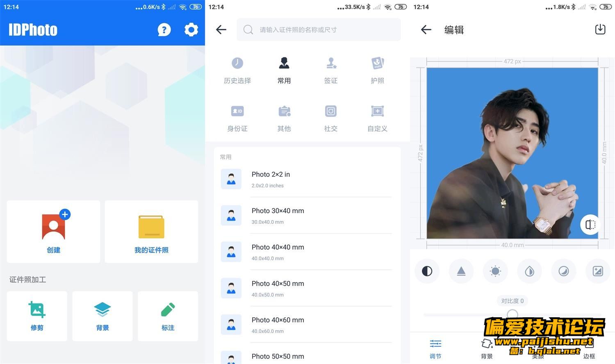
Task: Switch to the 护照 passport category
Action: 378,71
